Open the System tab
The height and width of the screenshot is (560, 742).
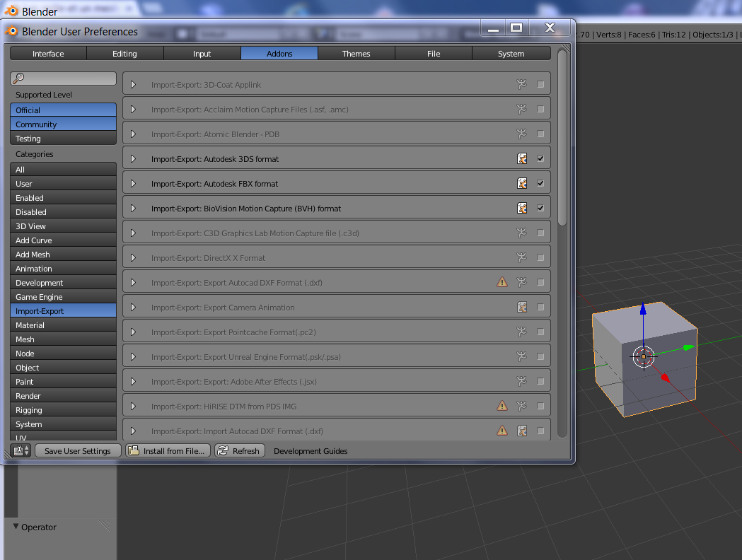tap(511, 54)
